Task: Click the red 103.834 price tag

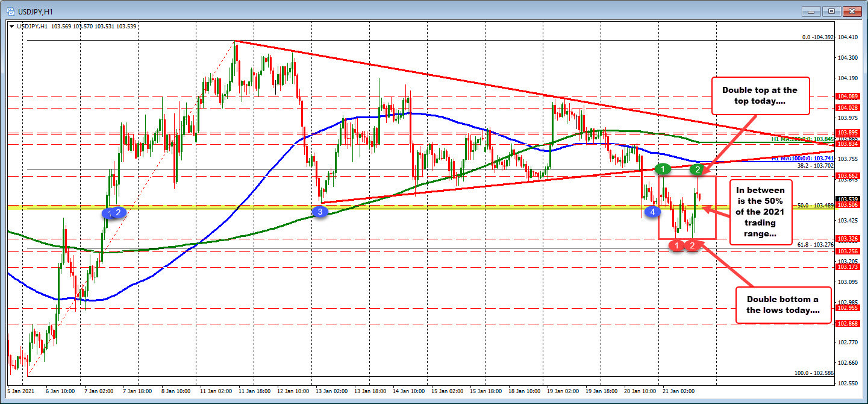Action: tap(848, 144)
